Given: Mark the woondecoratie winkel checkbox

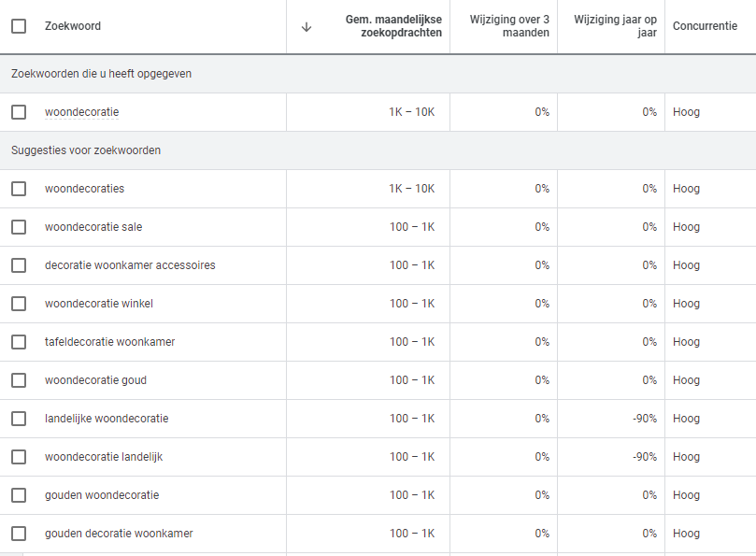Looking at the screenshot, I should pos(19,304).
